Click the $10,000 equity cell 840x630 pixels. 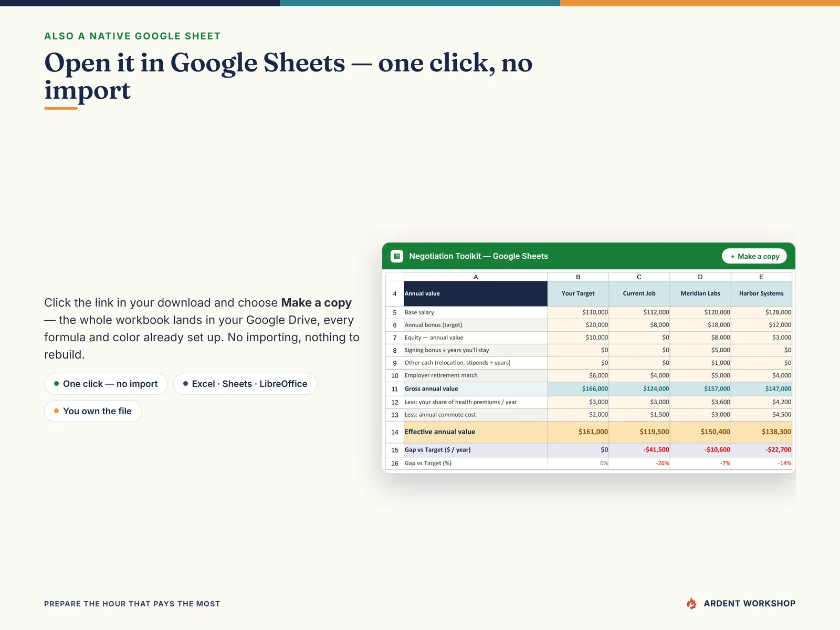[578, 338]
